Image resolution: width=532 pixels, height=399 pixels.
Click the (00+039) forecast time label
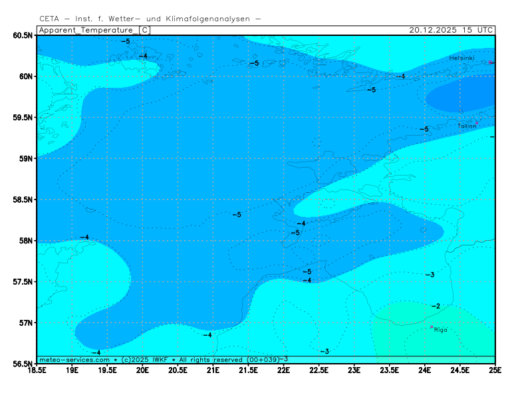point(262,360)
